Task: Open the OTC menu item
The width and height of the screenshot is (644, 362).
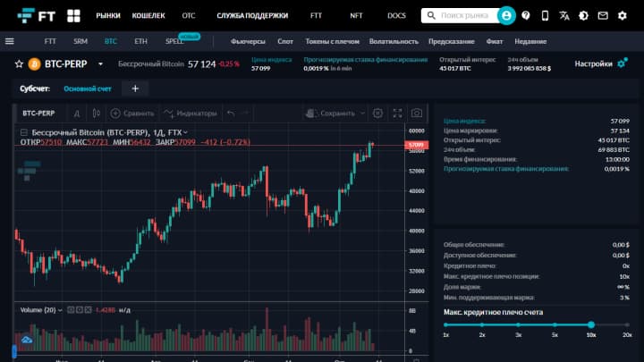Action: (x=189, y=15)
